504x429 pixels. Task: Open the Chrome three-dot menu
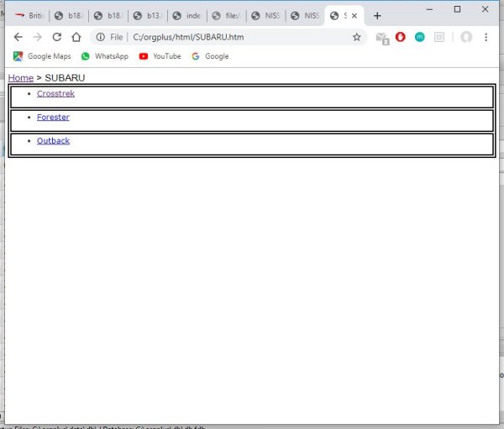[486, 37]
